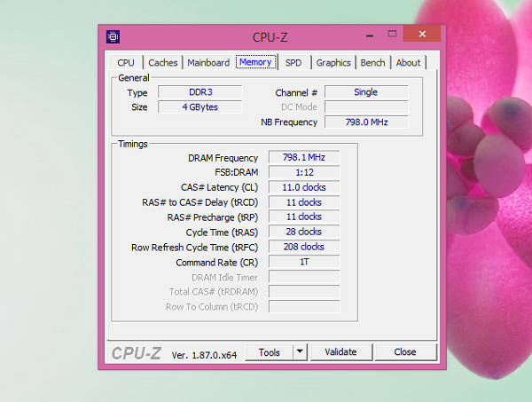Image resolution: width=532 pixels, height=402 pixels.
Task: Select the Memory tab
Action: tap(255, 62)
